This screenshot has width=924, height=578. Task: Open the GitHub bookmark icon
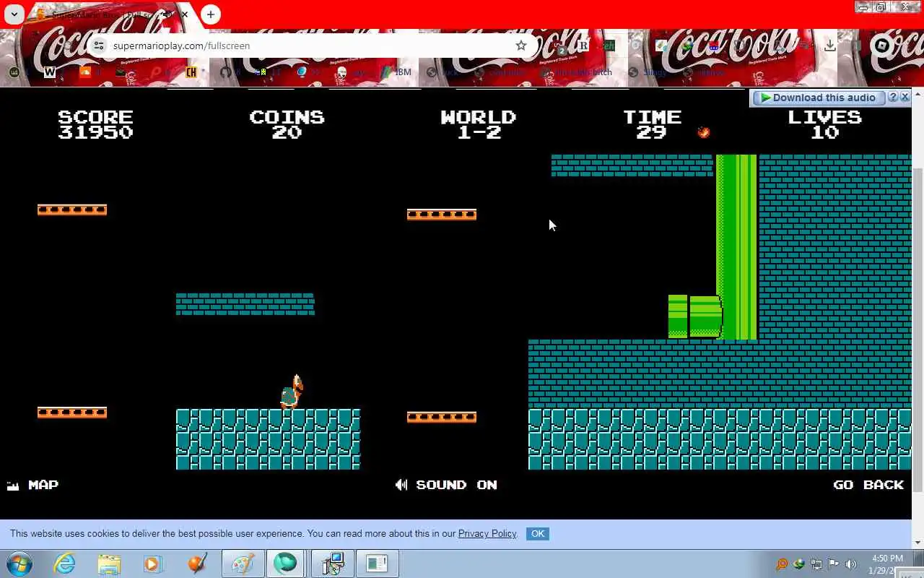(226, 72)
